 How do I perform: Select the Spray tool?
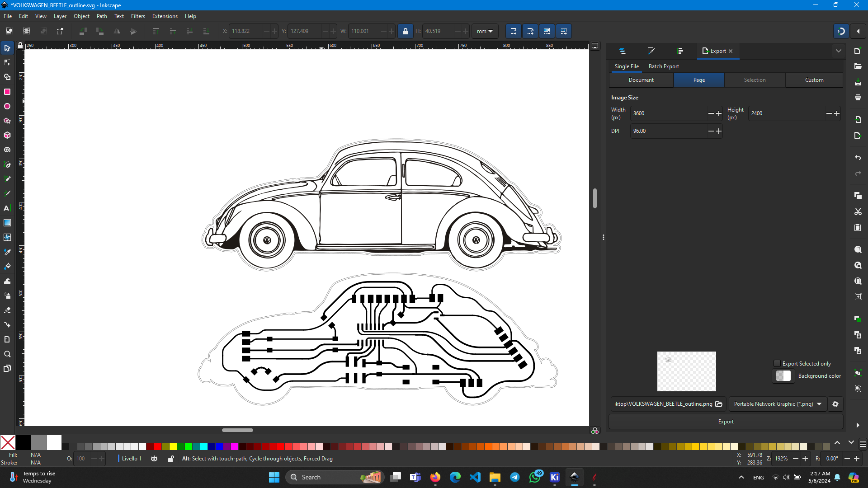tap(7, 296)
